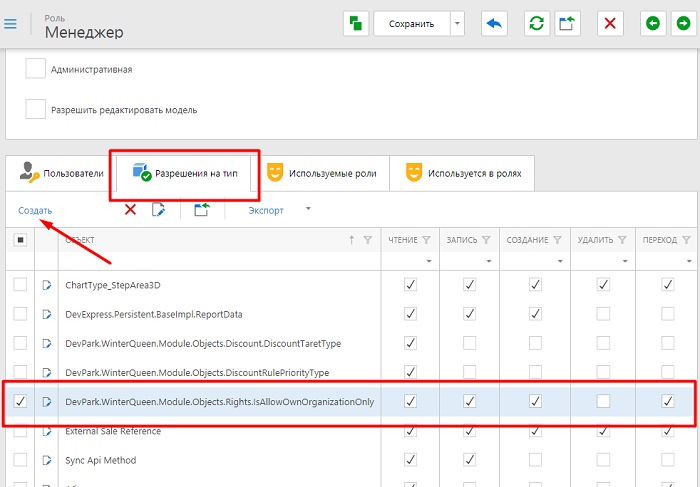
Task: Toggle Разрешить редактировать модель checkbox
Action: coord(35,109)
